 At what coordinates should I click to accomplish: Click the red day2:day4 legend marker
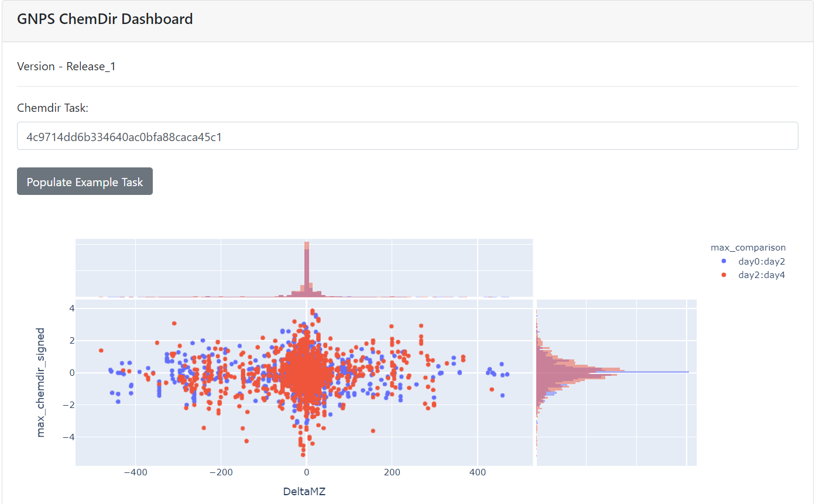[x=724, y=275]
